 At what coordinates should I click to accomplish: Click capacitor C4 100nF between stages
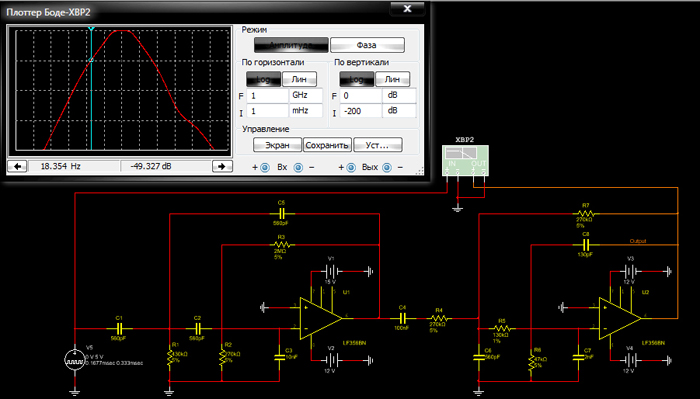402,318
